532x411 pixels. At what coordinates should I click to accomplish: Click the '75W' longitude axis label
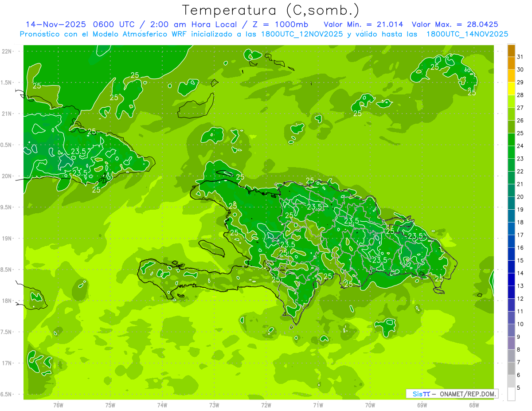[x=110, y=405]
